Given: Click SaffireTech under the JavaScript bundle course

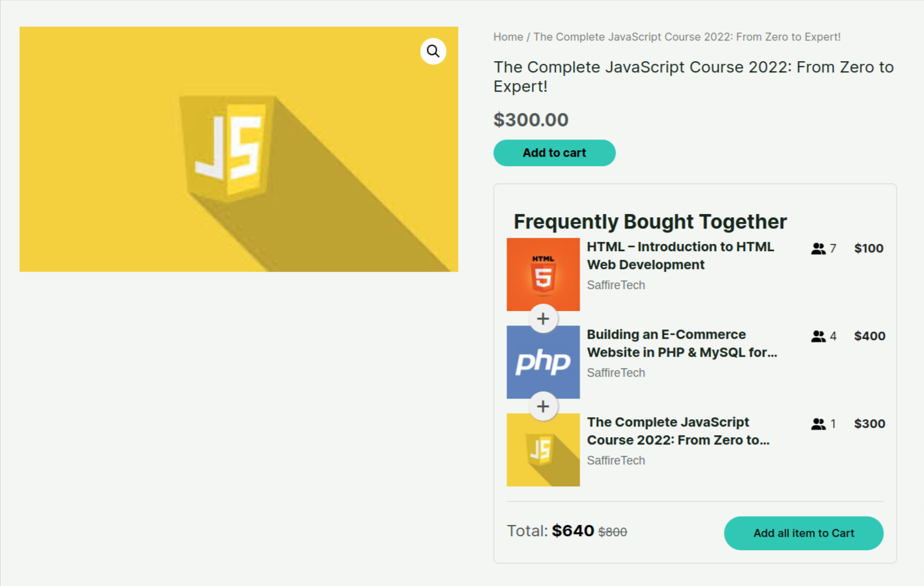Looking at the screenshot, I should [616, 460].
